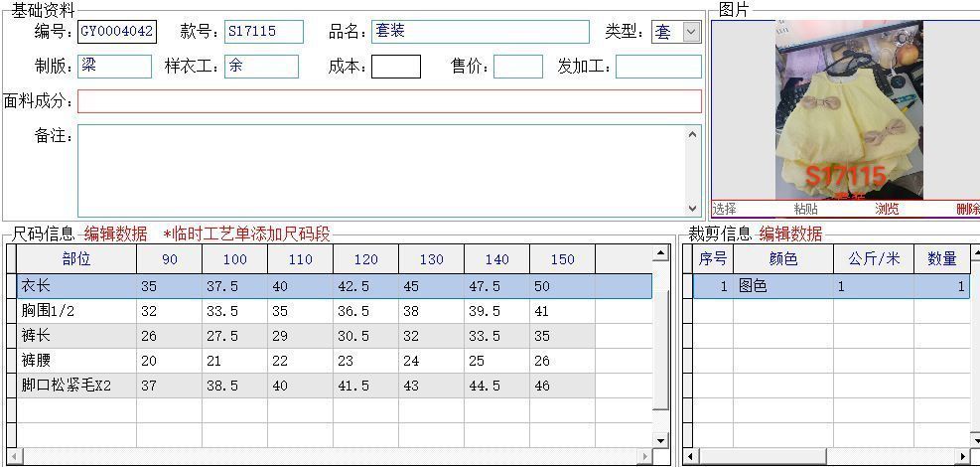
Task: Select the 脚口松紧毛X2 row cell
Action: pos(76,386)
